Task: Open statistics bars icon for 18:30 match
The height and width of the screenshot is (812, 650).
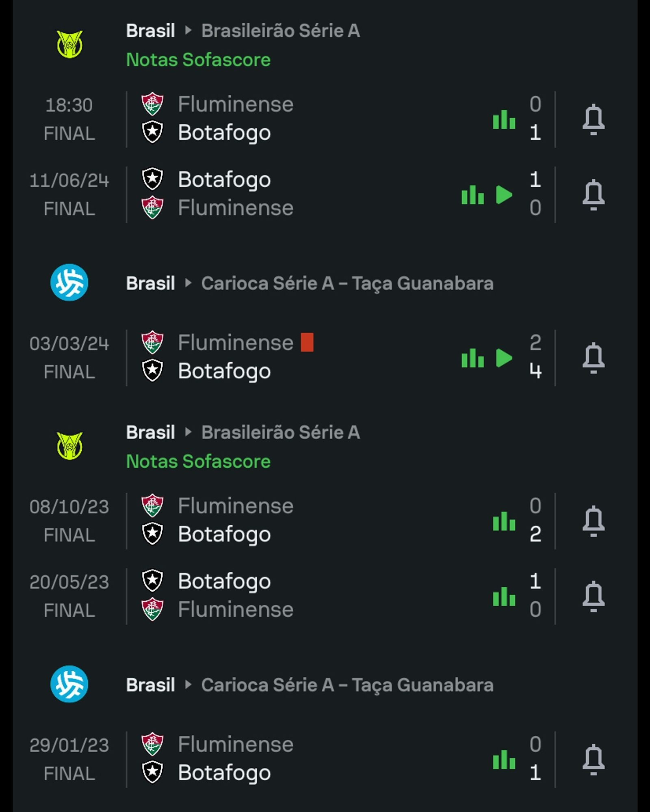Action: tap(504, 120)
